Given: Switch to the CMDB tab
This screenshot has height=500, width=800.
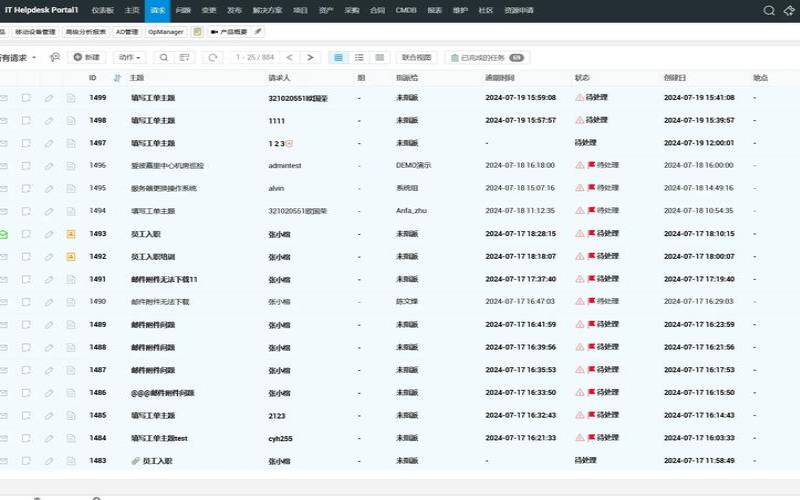Looking at the screenshot, I should [x=403, y=10].
